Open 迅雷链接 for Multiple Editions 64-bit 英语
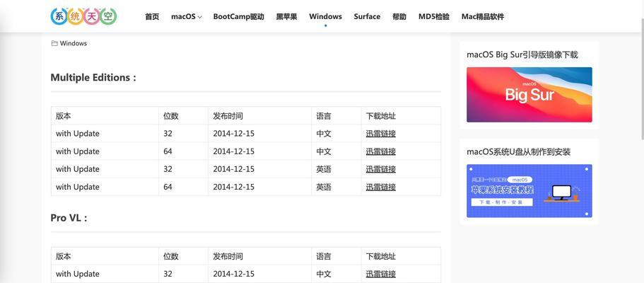 [381, 187]
